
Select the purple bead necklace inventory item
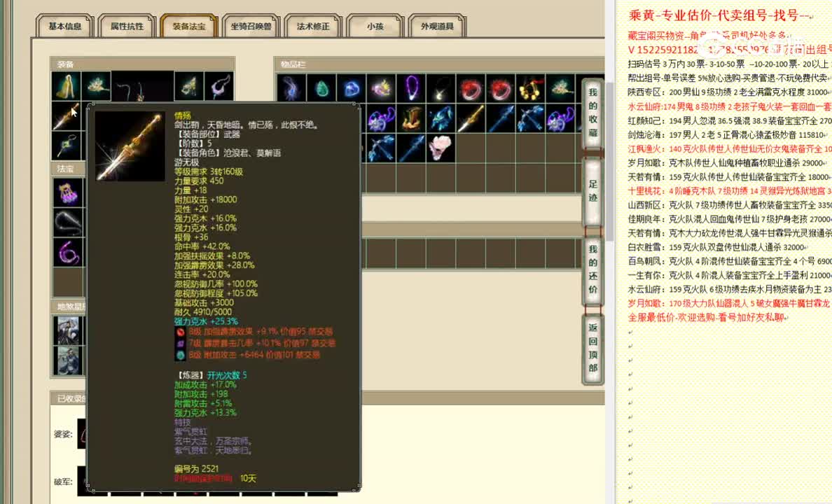pos(410,87)
